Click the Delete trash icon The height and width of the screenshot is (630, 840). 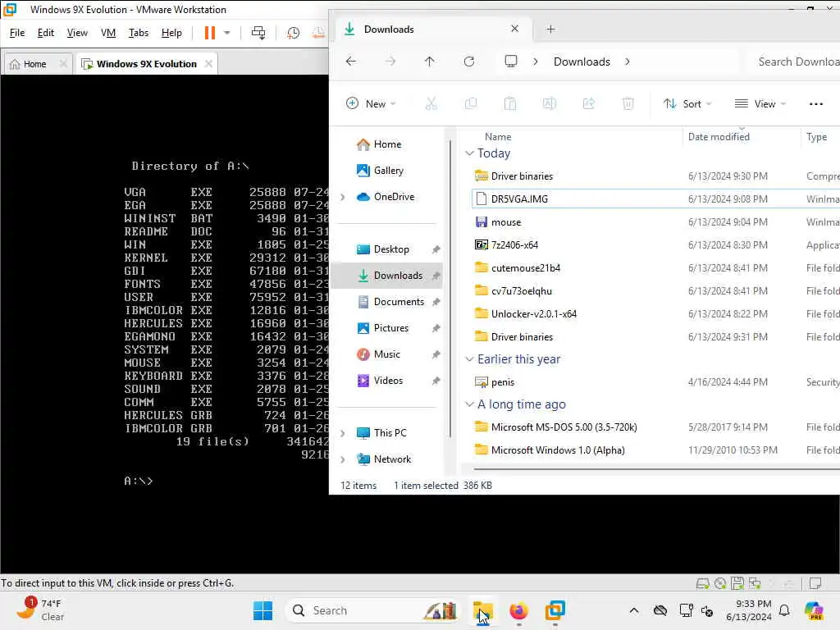pyautogui.click(x=628, y=103)
